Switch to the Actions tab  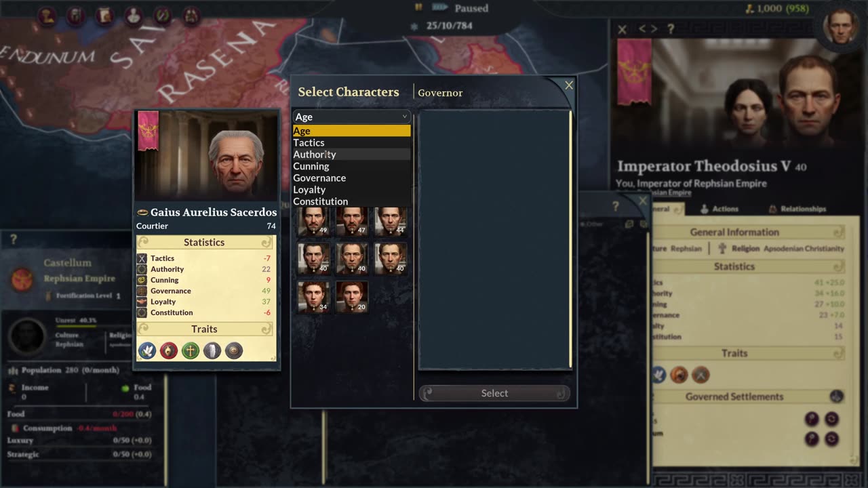tap(720, 209)
